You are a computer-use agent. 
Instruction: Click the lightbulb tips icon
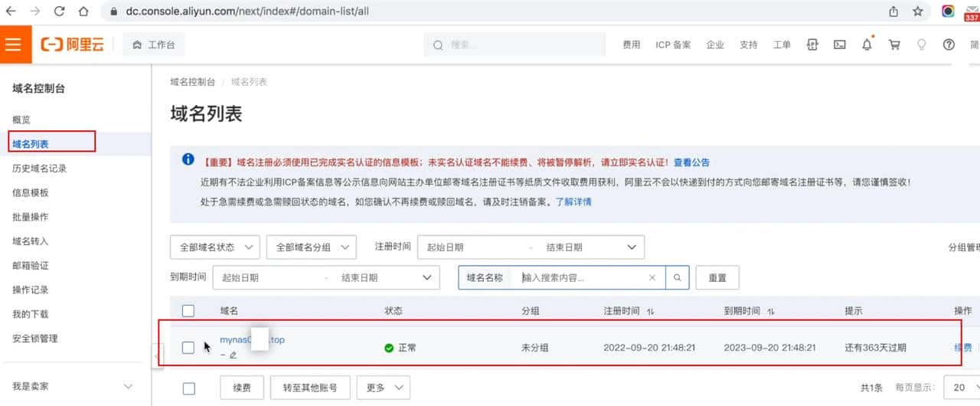pyautogui.click(x=922, y=45)
